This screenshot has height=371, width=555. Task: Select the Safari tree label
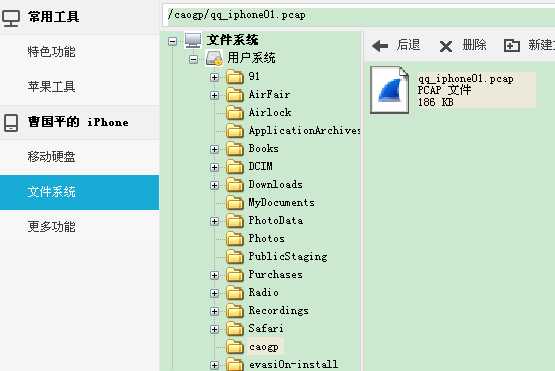[x=266, y=329]
